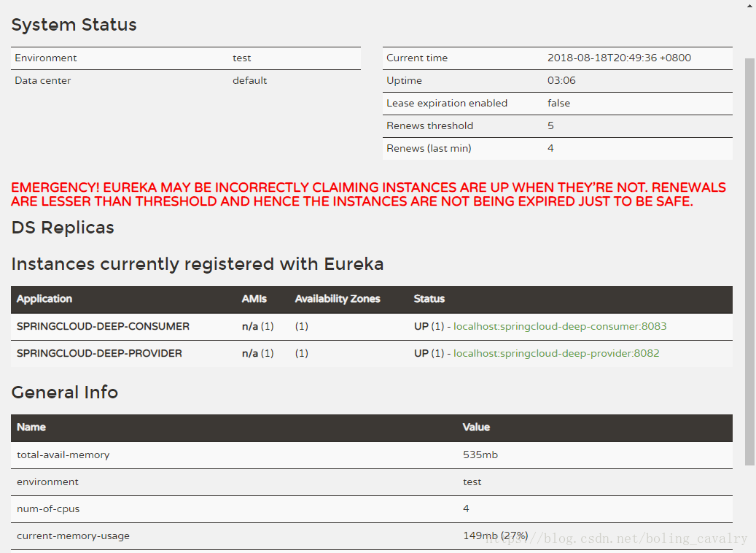Screen dimensions: 756x553
Task: Open the springcloud-deep-provider:8082 instance link
Action: coord(556,353)
